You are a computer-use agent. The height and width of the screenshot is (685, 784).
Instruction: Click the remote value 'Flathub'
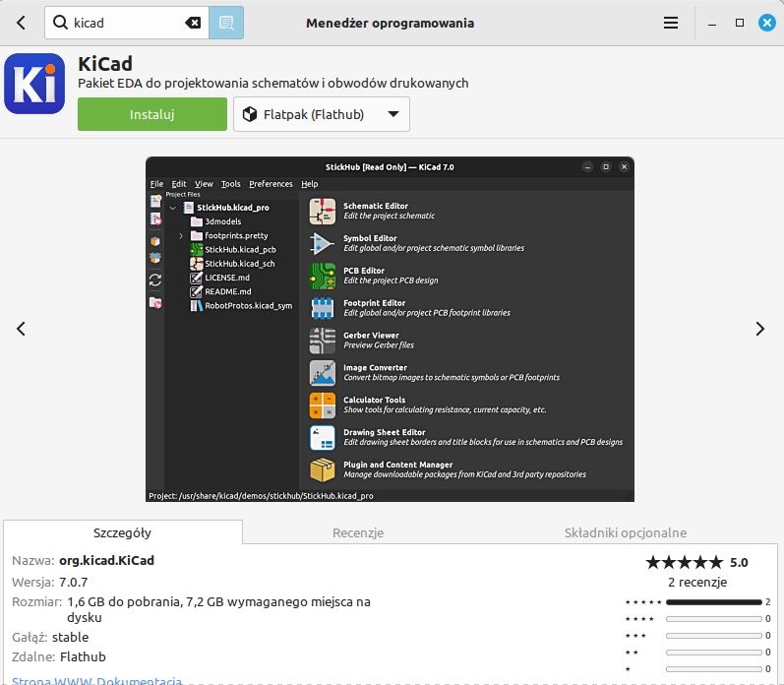(83, 656)
